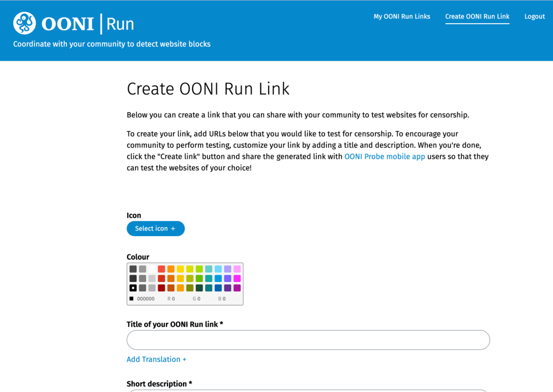Expand Add Translation under the title field
The width and height of the screenshot is (553, 392).
coord(156,359)
